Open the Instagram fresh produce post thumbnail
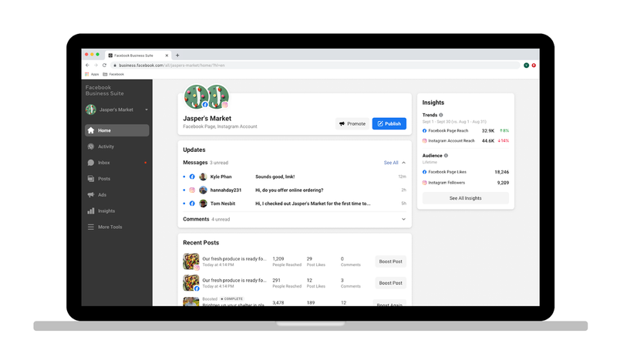Screen dimensions: 617x364 pyautogui.click(x=190, y=261)
